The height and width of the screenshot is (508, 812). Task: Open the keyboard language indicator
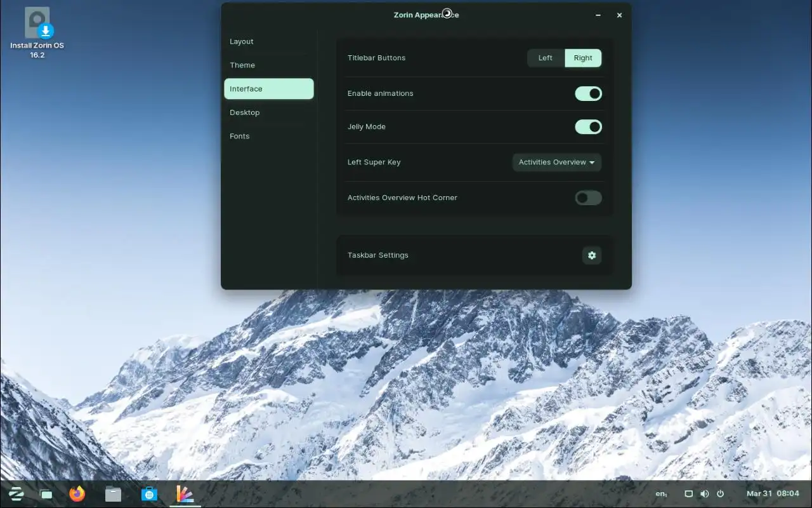point(661,493)
